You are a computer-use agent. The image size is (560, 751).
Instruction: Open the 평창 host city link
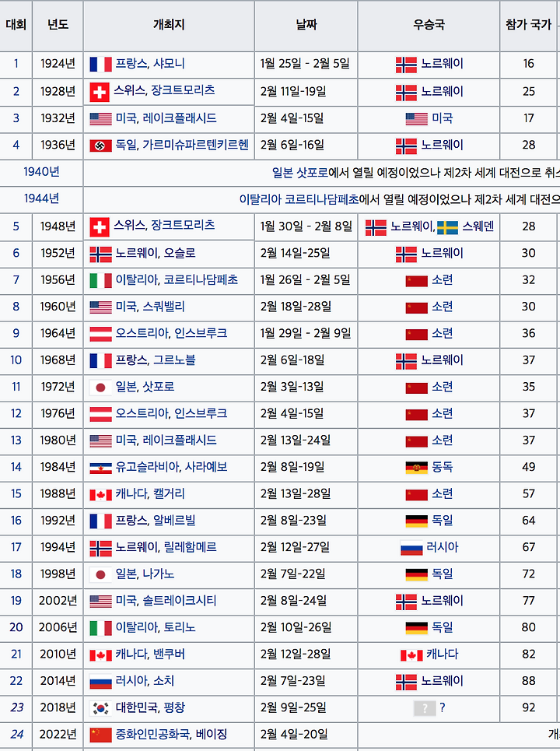(174, 707)
